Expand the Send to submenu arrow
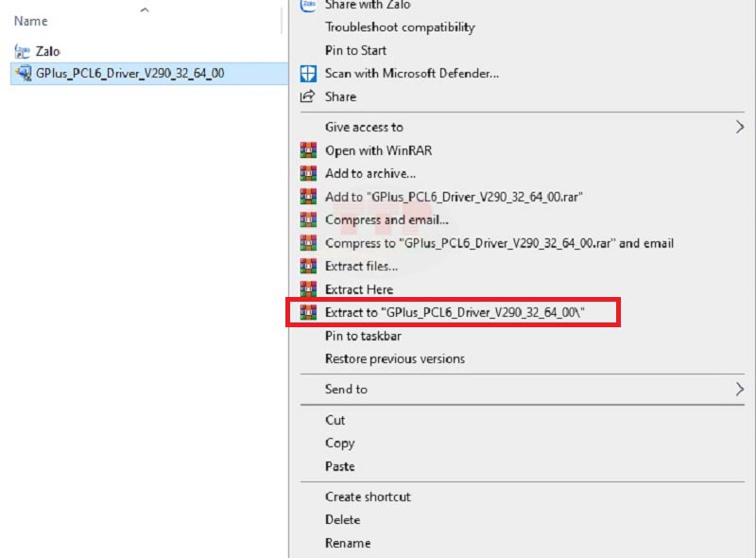The width and height of the screenshot is (756, 558). (x=739, y=389)
